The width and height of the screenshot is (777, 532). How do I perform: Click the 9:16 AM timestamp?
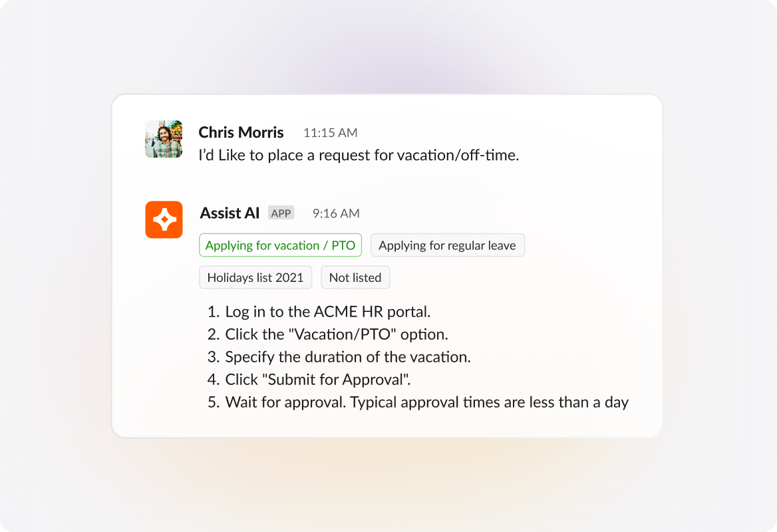click(335, 213)
